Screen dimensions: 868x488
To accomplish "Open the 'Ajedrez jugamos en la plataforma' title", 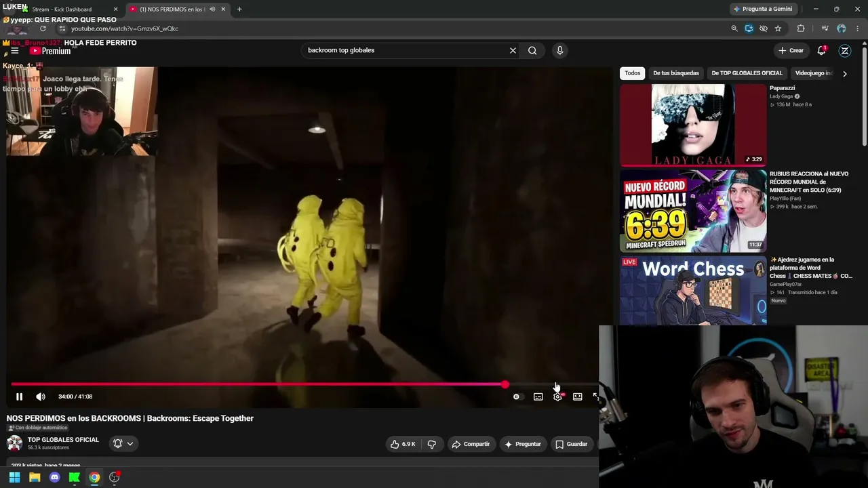I will click(x=811, y=268).
